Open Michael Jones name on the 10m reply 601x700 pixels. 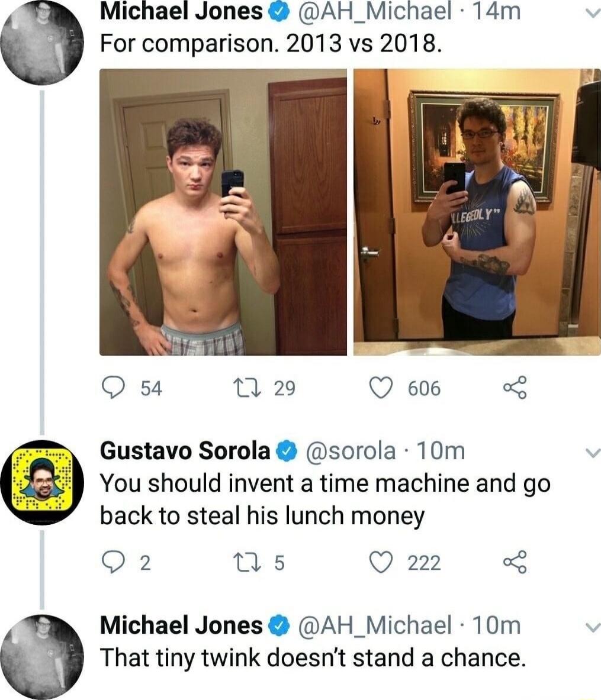(x=181, y=625)
